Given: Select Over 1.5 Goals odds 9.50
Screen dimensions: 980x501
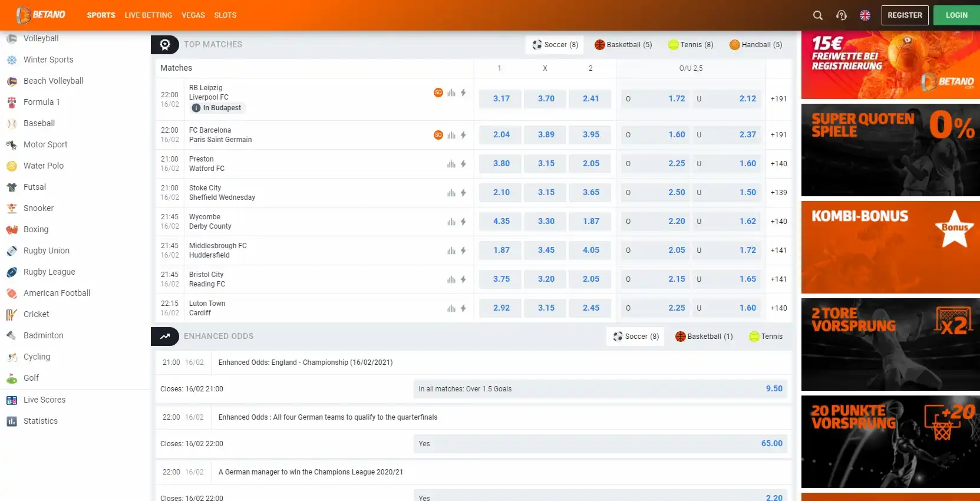Looking at the screenshot, I should 600,389.
